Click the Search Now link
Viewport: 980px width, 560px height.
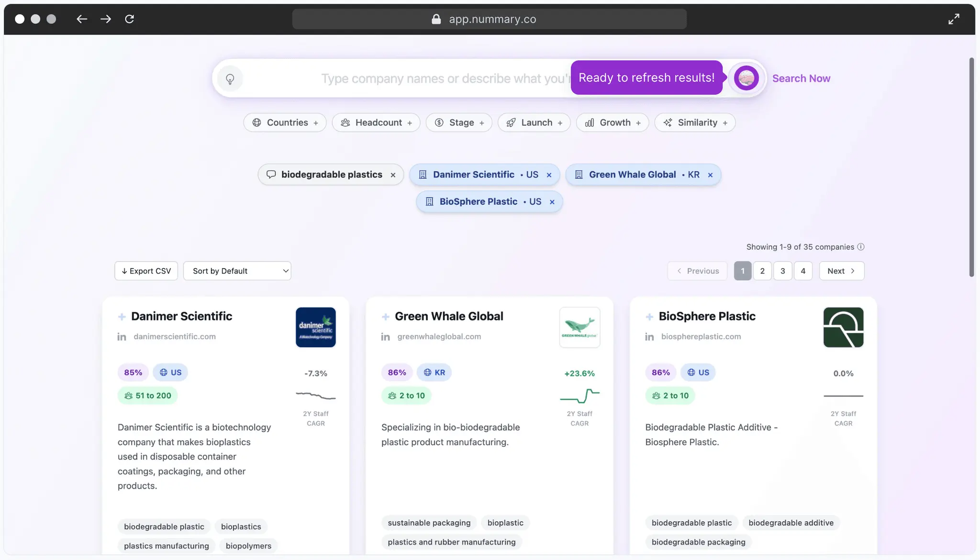[801, 78]
